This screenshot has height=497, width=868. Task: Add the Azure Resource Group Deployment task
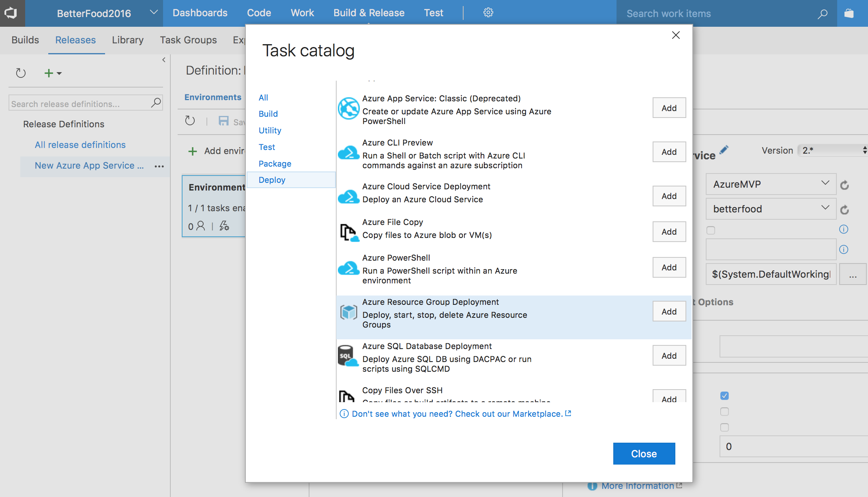tap(669, 311)
